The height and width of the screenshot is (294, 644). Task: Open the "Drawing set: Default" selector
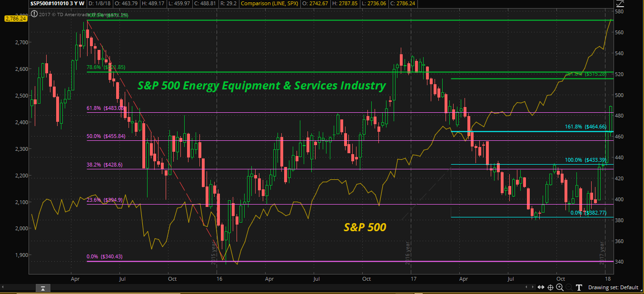click(x=614, y=287)
